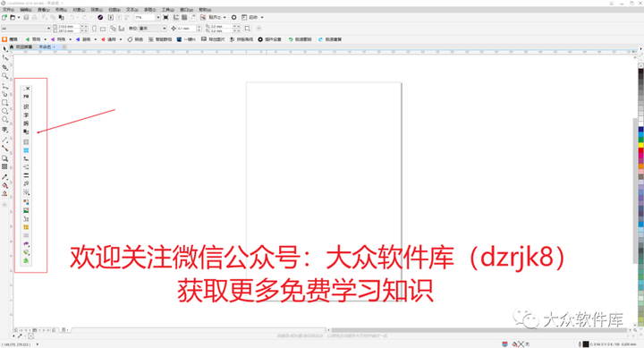Click the 魔镜 plugin button
This screenshot has height=348, width=644.
click(10, 39)
